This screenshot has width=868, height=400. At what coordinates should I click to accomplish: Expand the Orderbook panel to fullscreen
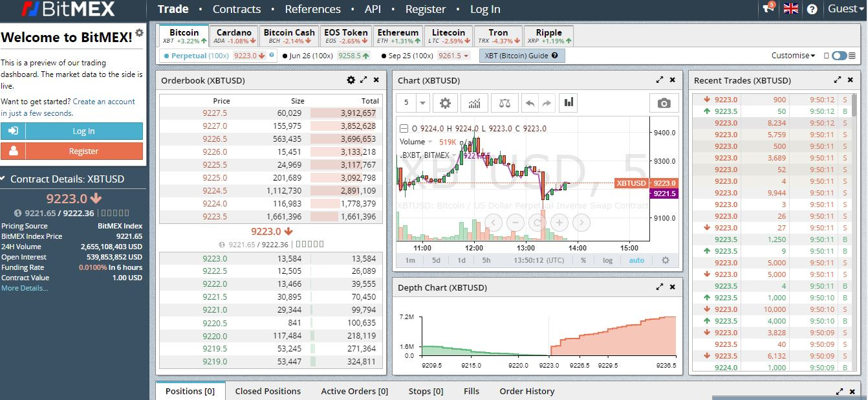tap(363, 80)
